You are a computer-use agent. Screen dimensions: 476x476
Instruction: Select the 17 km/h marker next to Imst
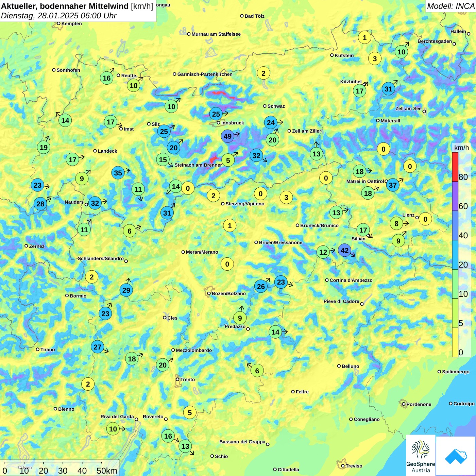111,122
